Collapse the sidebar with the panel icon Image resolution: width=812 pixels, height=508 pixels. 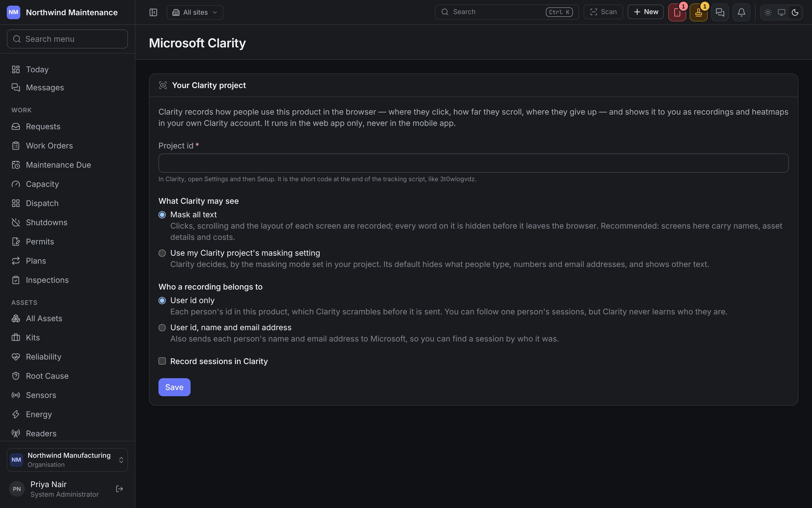(153, 12)
